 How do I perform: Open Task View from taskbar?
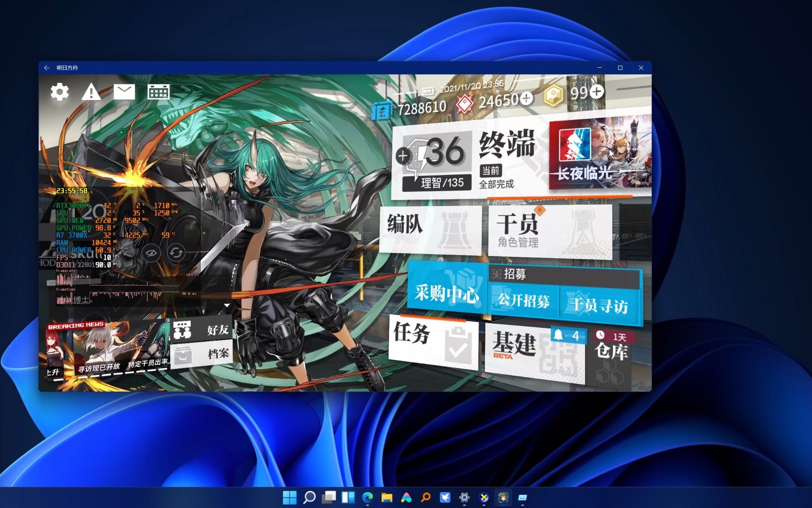(329, 497)
